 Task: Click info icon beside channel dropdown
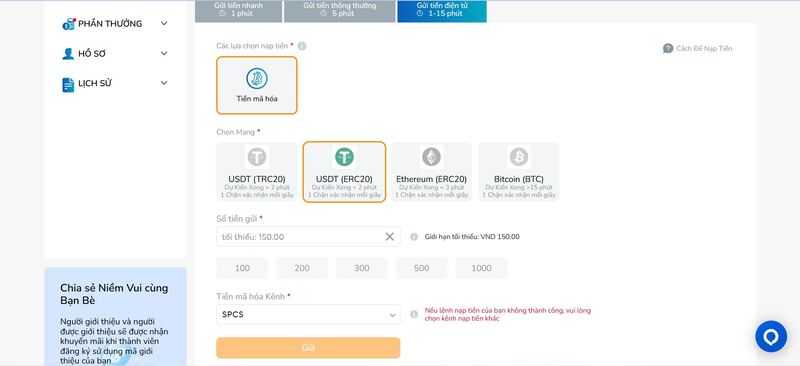(x=414, y=314)
